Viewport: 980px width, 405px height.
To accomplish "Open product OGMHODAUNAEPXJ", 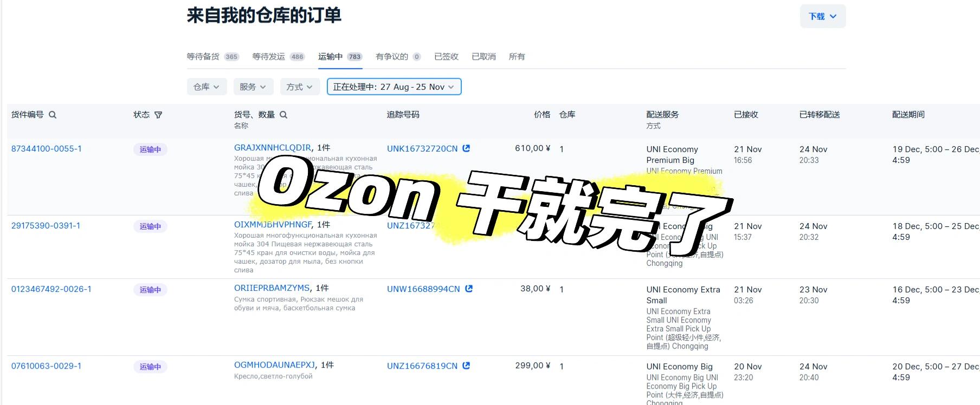I will pyautogui.click(x=275, y=365).
